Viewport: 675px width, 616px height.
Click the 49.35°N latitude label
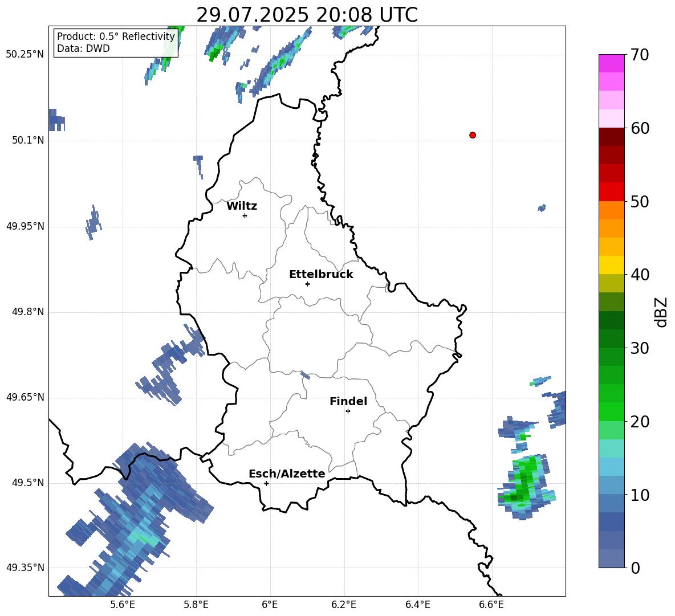point(25,568)
